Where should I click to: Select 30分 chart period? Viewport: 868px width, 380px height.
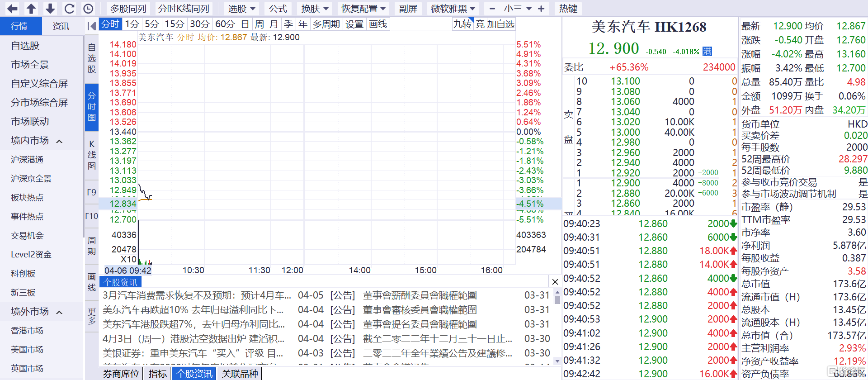point(200,24)
